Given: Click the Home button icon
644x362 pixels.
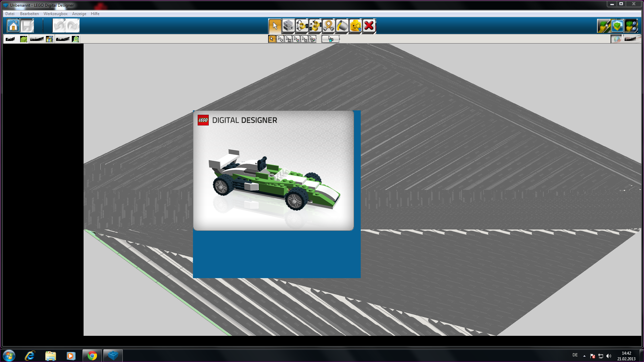Looking at the screenshot, I should (13, 26).
